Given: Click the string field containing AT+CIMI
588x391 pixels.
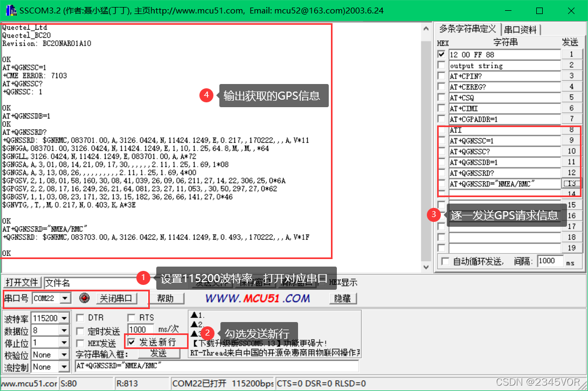Looking at the screenshot, I should 504,108.
